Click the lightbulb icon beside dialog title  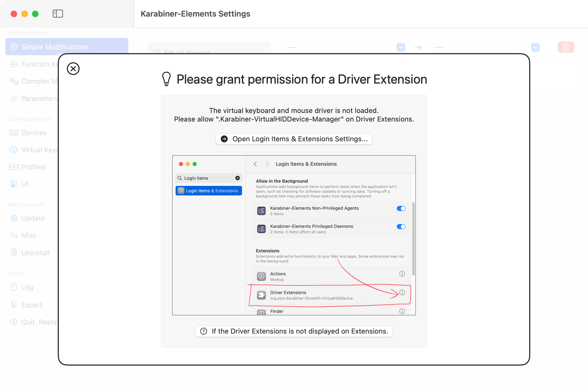point(167,79)
